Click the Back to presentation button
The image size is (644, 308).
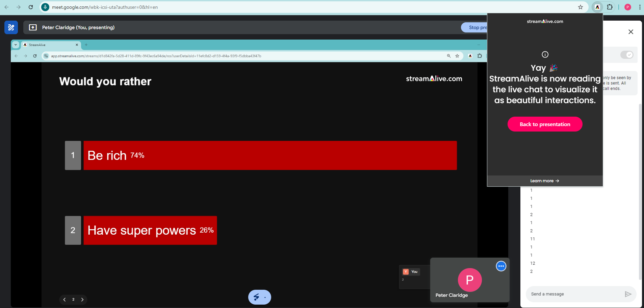pyautogui.click(x=545, y=124)
